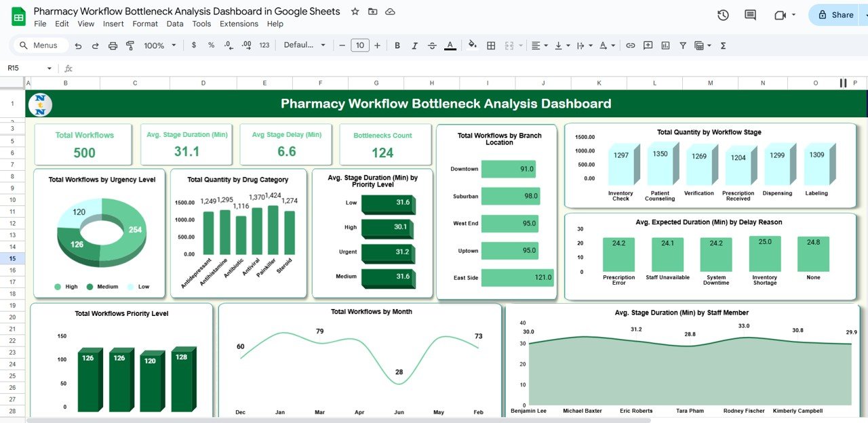Click the functions sigma icon
The height and width of the screenshot is (423, 868).
[x=723, y=45]
